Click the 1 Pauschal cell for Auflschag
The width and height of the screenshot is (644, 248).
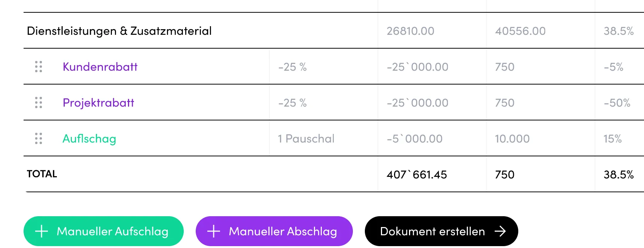click(x=305, y=138)
